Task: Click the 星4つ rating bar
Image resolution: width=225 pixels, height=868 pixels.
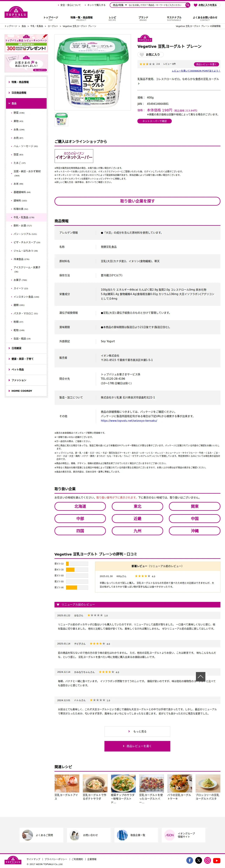Action: pyautogui.click(x=77, y=570)
